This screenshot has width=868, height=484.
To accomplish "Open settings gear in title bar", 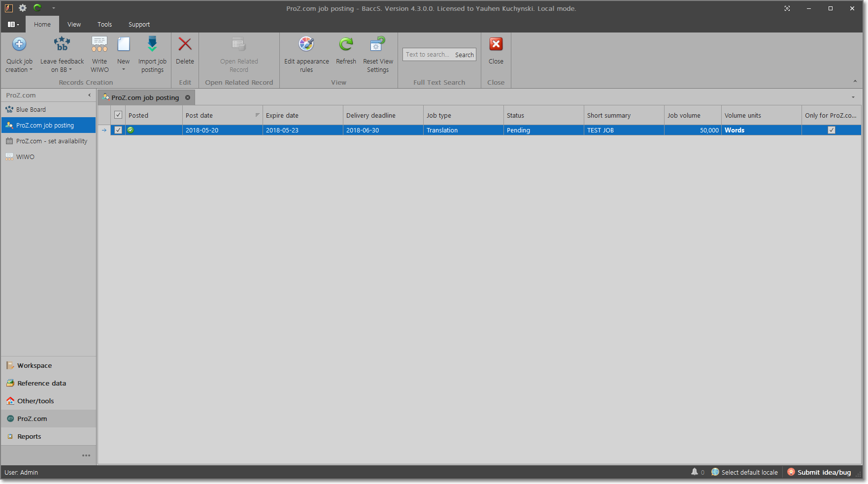I will [23, 8].
